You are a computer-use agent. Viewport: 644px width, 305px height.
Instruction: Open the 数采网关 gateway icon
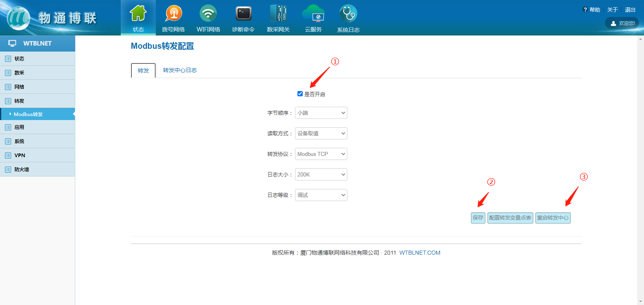click(x=278, y=14)
